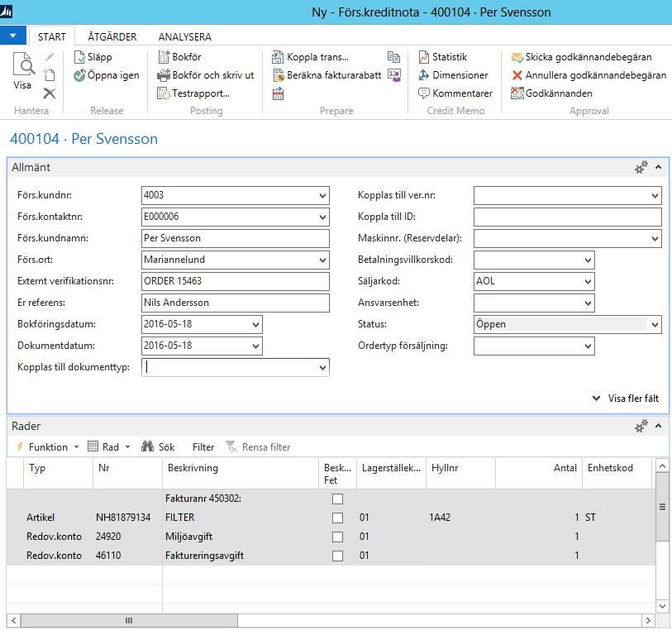This screenshot has height=630, width=672.
Task: Click Skicka godkännandebegäran icon
Action: click(517, 57)
